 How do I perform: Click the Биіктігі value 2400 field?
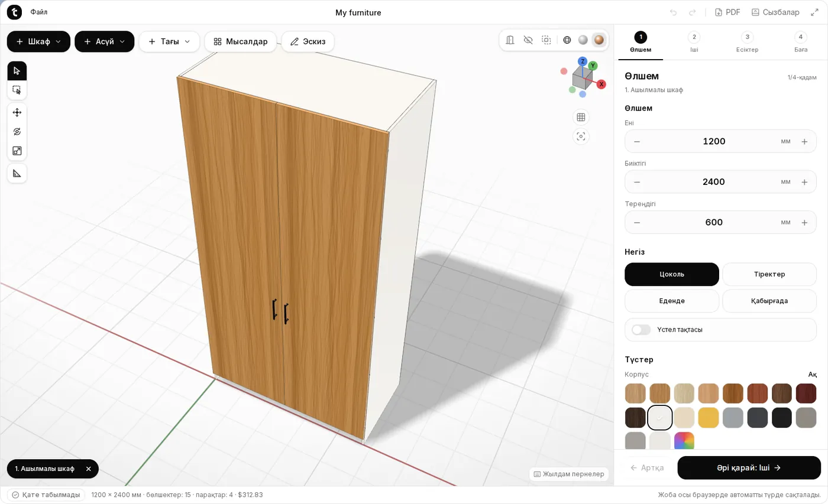tap(714, 182)
